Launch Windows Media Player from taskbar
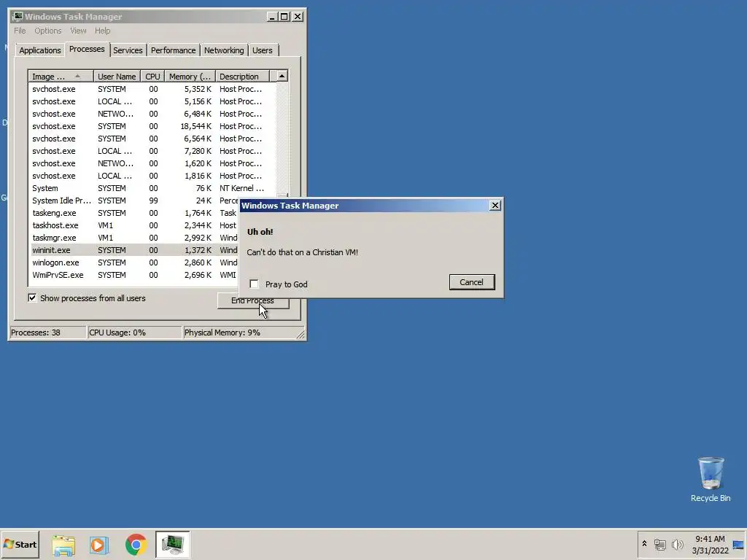This screenshot has width=747, height=560. (99, 545)
